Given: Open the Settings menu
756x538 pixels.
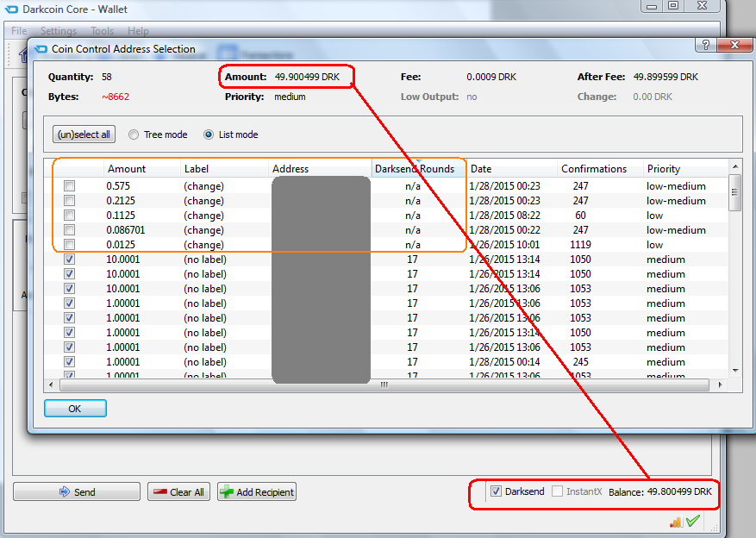Looking at the screenshot, I should point(59,31).
